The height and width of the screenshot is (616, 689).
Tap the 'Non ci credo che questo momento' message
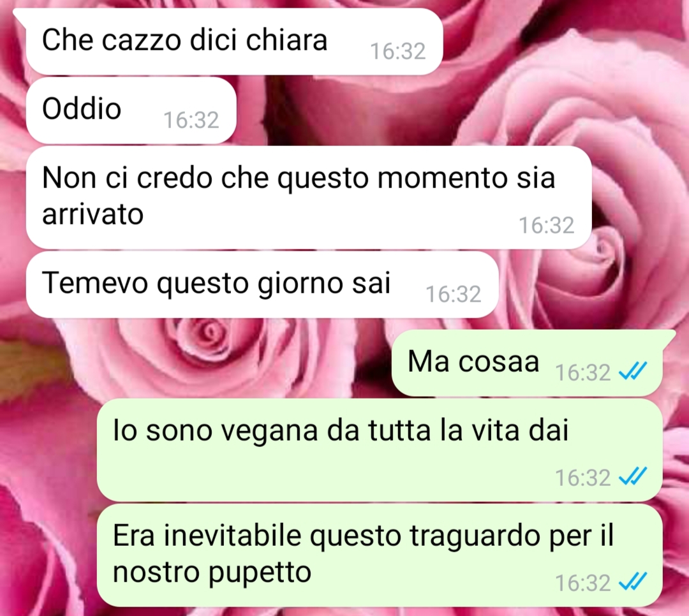pos(309,197)
